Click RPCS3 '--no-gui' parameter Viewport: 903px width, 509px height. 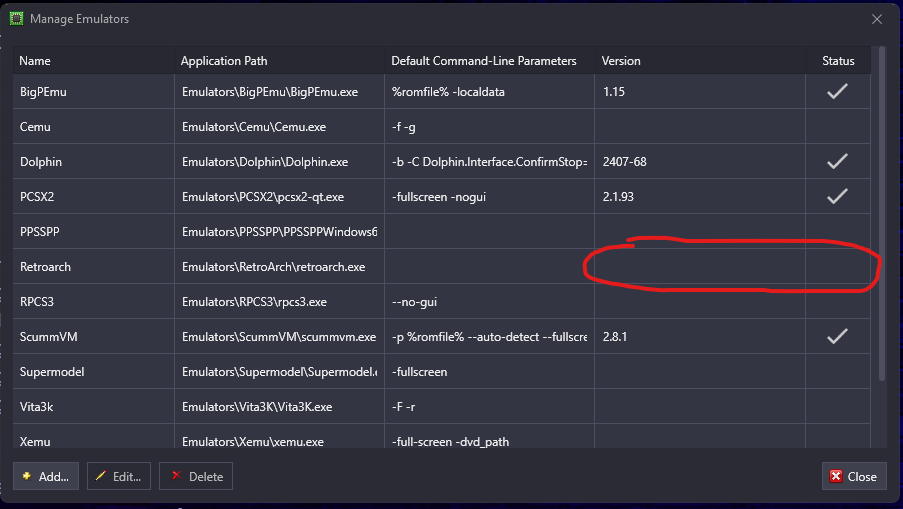[x=414, y=302]
